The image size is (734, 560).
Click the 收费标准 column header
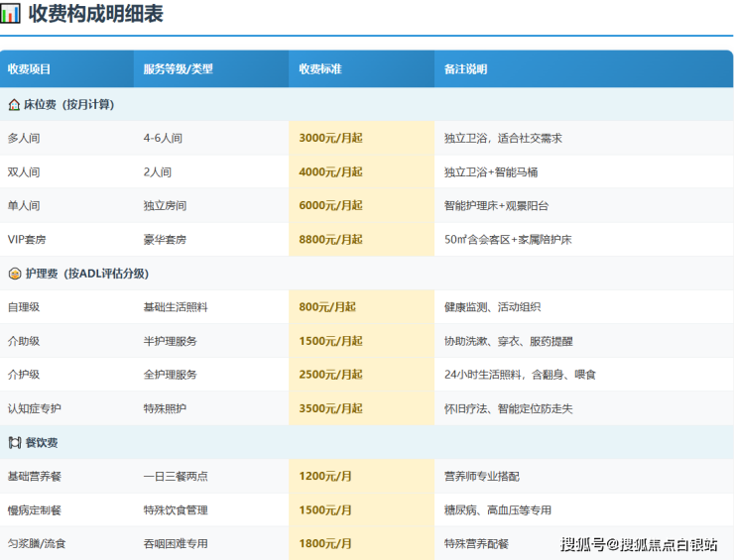pos(319,69)
